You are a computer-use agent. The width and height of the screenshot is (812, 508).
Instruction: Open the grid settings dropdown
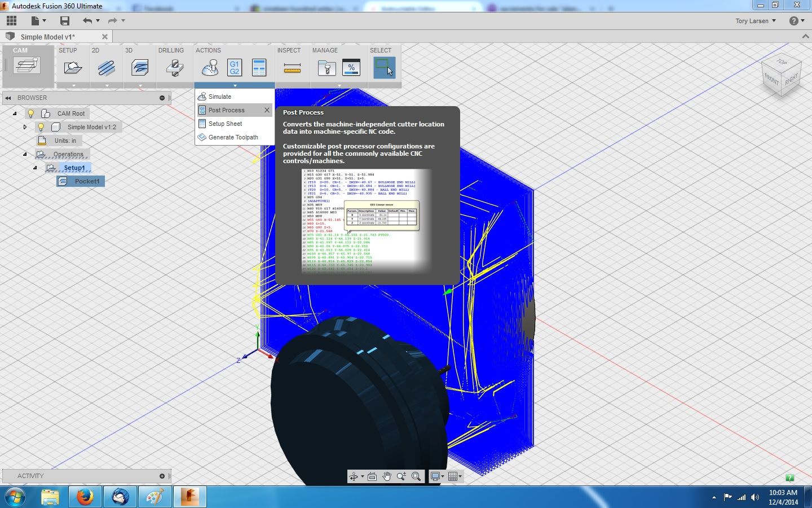coord(461,476)
